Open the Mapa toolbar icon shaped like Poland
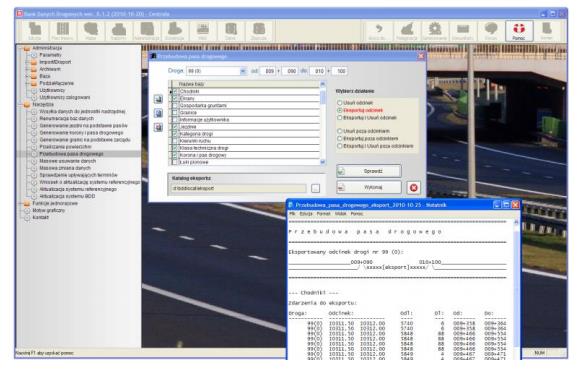This screenshot has height=369, width=587. (91, 31)
